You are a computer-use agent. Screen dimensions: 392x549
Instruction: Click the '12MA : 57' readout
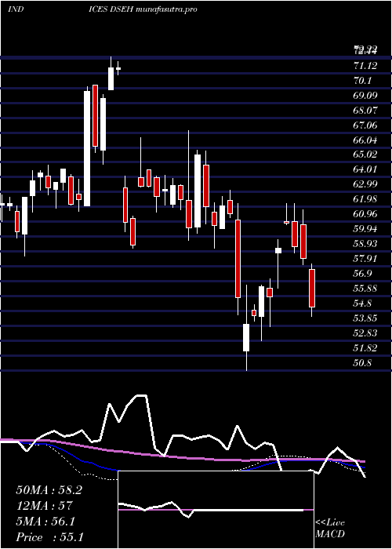44,506
